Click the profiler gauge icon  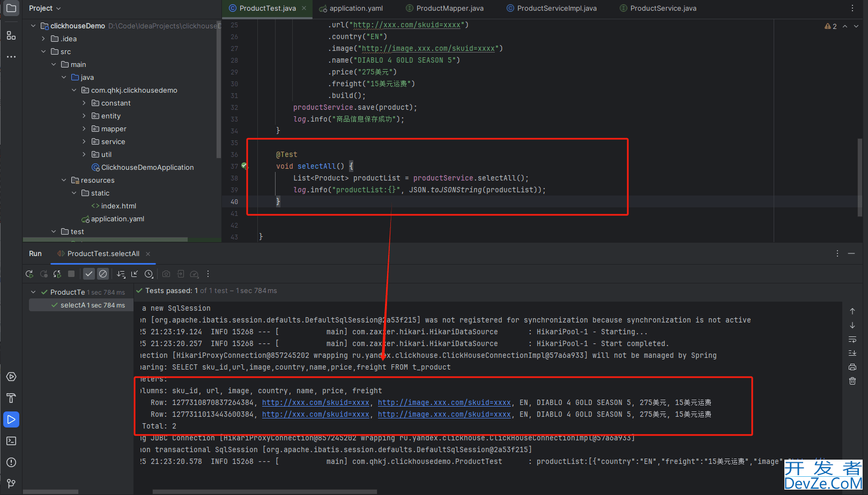click(x=195, y=274)
